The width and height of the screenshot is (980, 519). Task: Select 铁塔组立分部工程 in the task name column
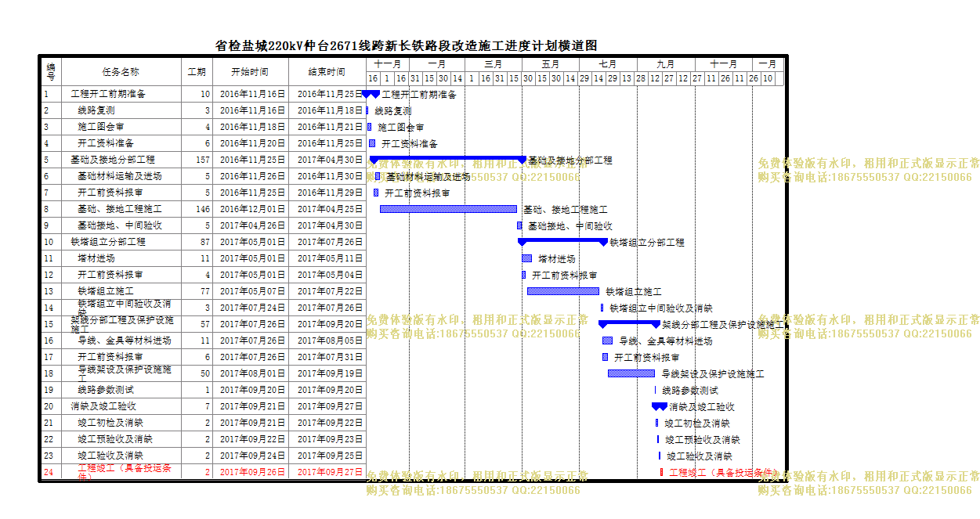(108, 242)
